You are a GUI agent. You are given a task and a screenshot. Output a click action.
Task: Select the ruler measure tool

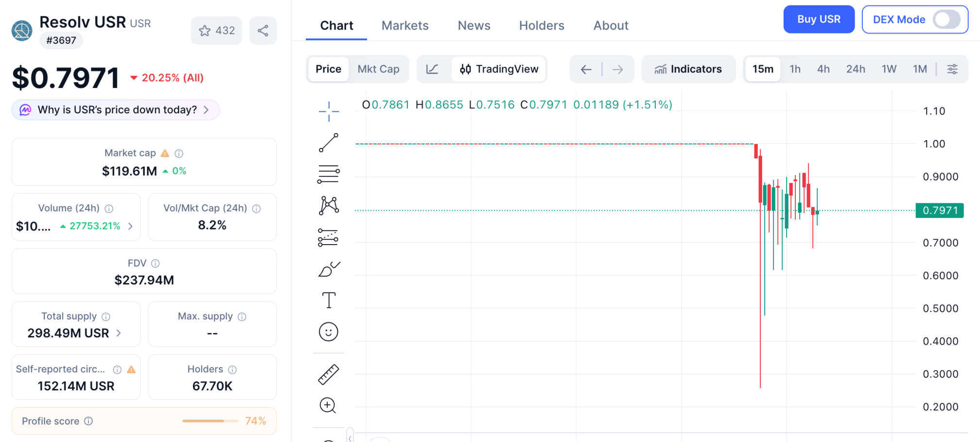pyautogui.click(x=329, y=374)
